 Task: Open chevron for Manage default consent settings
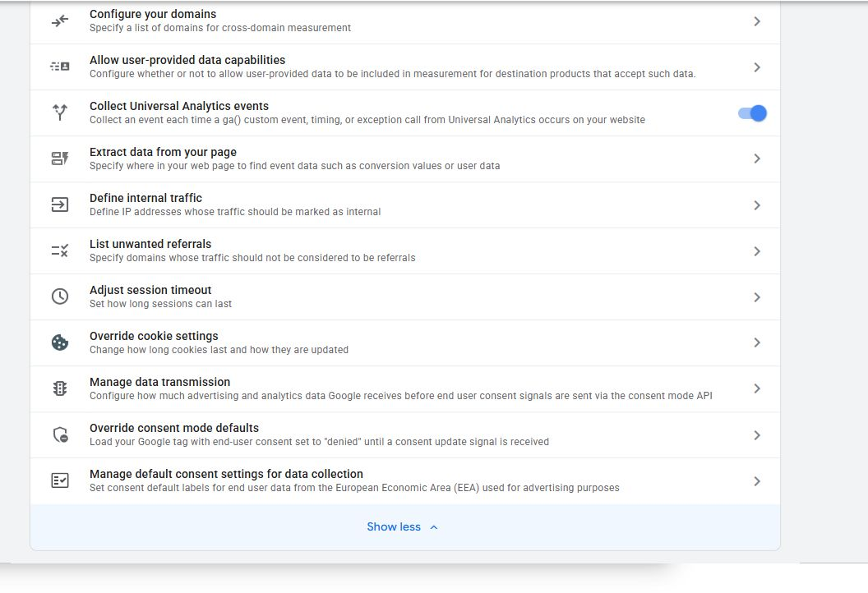pyautogui.click(x=757, y=481)
